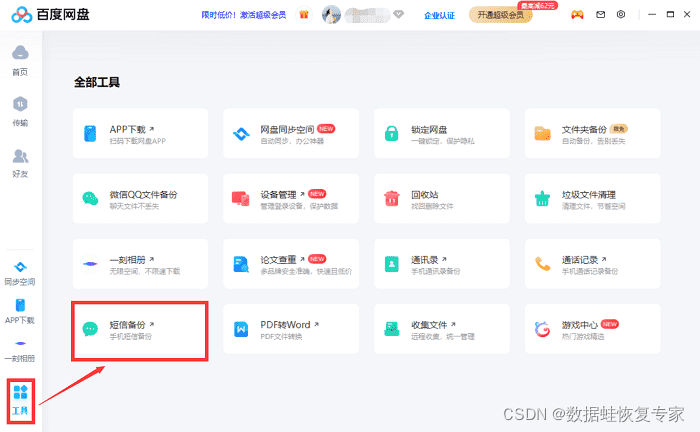Click the PDF转Word file icon
Viewport: 700px width, 432px height.
point(241,329)
